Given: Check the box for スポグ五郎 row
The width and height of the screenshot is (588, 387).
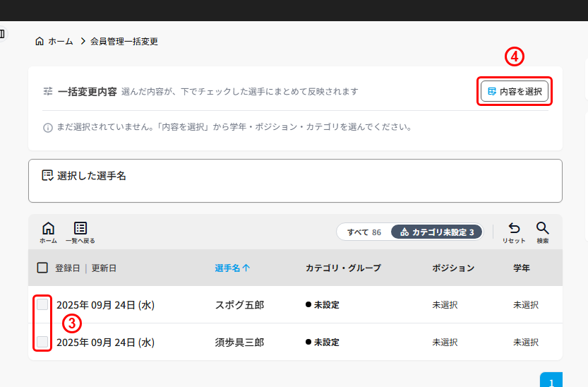Looking at the screenshot, I should (x=42, y=304).
